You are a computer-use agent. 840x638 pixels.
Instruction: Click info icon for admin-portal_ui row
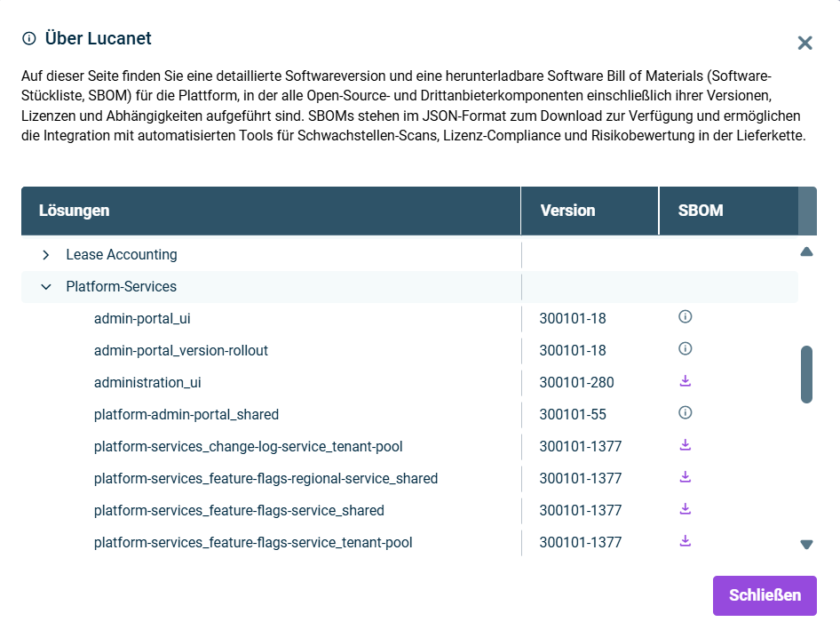click(685, 316)
